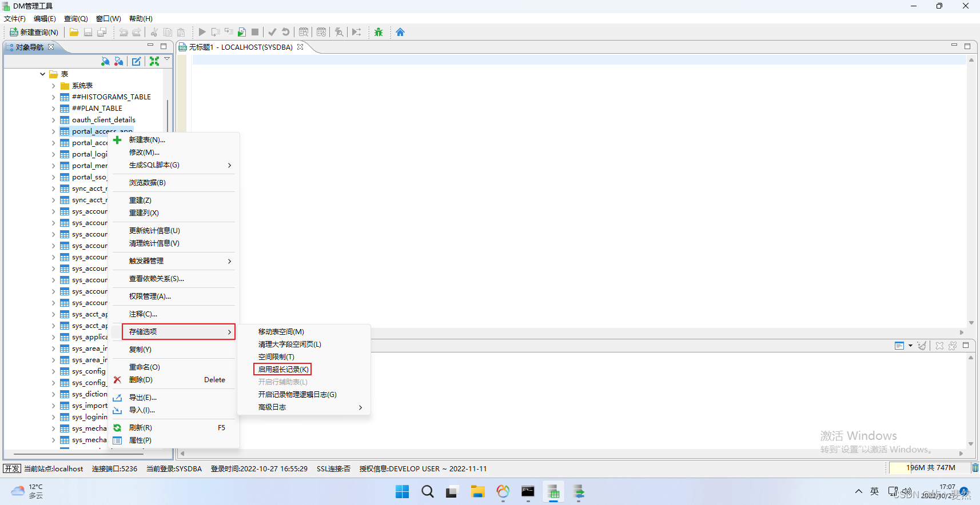Image resolution: width=980 pixels, height=505 pixels.
Task: Expand the ##HISTOGRAMS_TABLE tree node
Action: (x=53, y=97)
